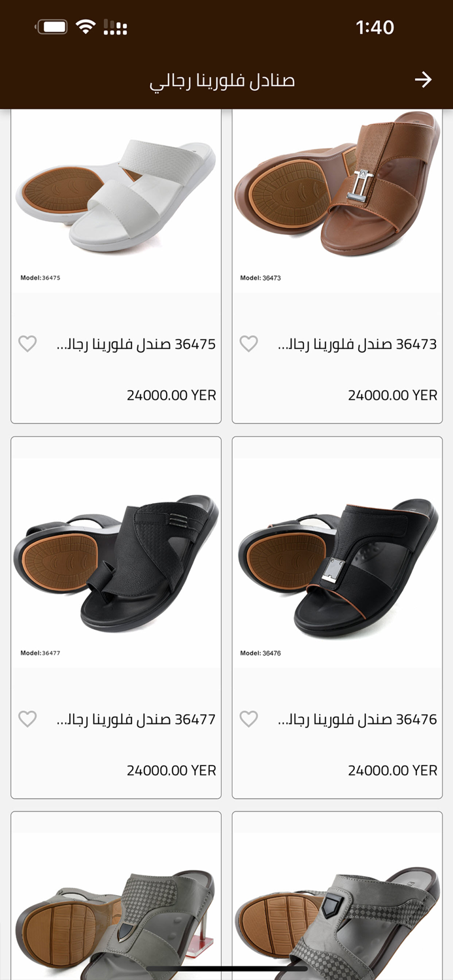Image resolution: width=453 pixels, height=980 pixels.
Task: Tap the battery indicator in status bar
Action: tap(52, 27)
